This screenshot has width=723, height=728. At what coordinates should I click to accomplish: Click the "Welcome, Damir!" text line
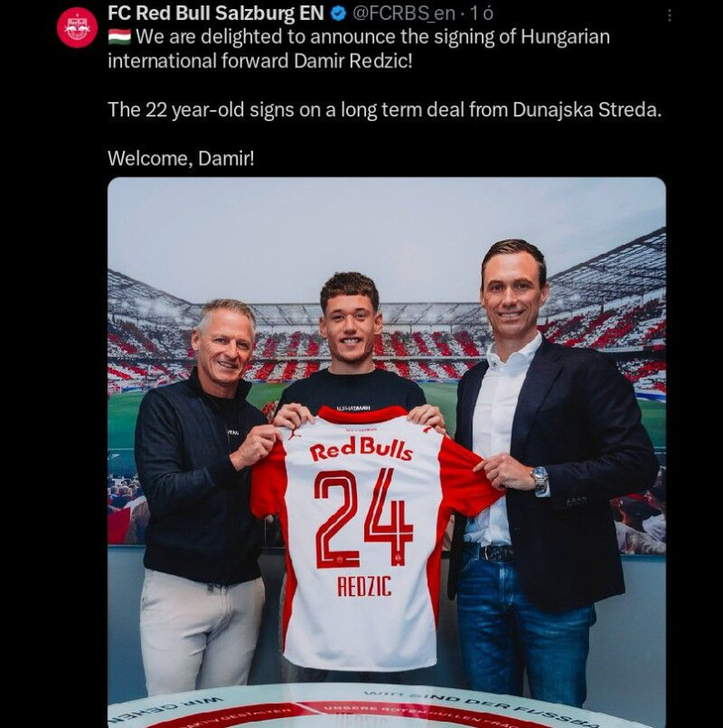pos(181,158)
